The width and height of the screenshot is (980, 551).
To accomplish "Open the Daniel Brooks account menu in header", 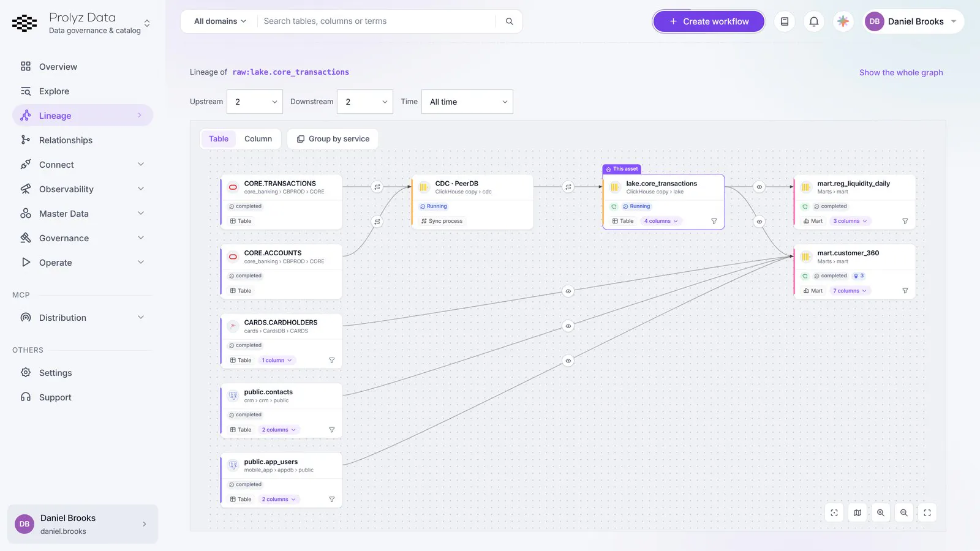I will [x=913, y=21].
